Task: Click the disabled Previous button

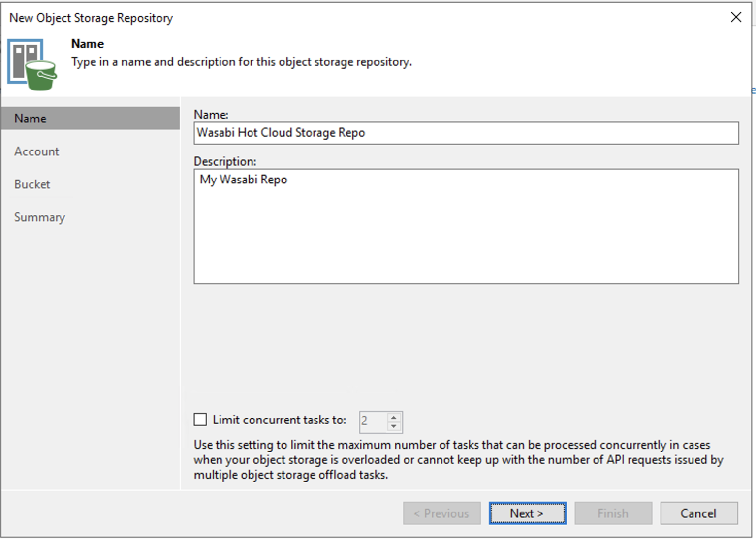Action: [442, 513]
